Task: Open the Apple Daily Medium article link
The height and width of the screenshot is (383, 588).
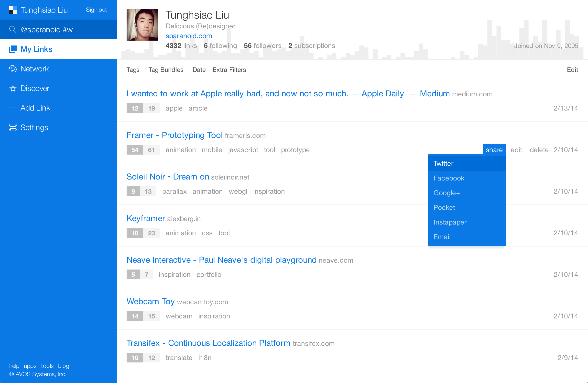Action: pos(288,94)
